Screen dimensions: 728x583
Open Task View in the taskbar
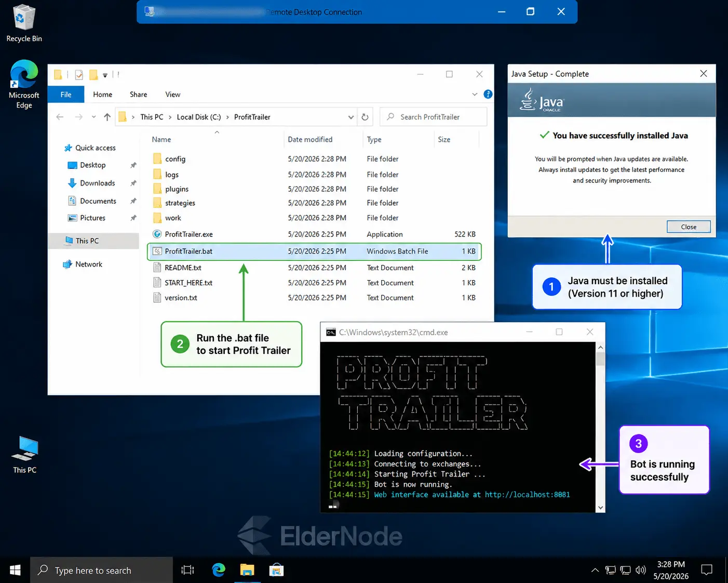tap(187, 570)
